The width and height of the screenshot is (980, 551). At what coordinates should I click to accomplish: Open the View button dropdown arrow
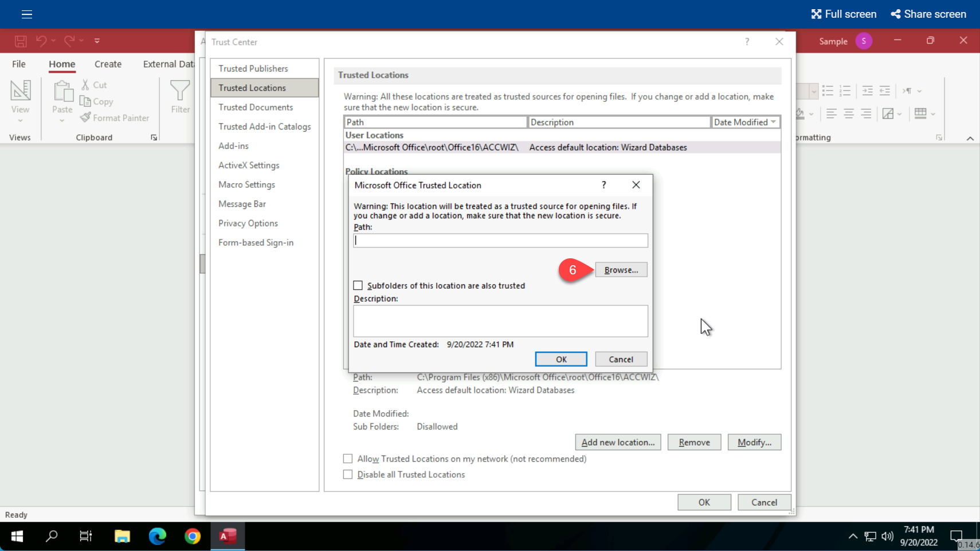tap(20, 121)
